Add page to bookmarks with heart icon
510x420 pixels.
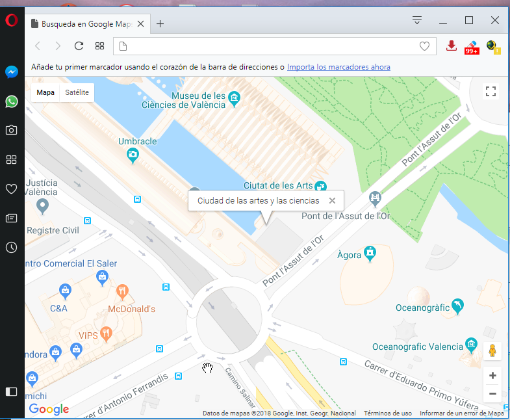point(424,46)
